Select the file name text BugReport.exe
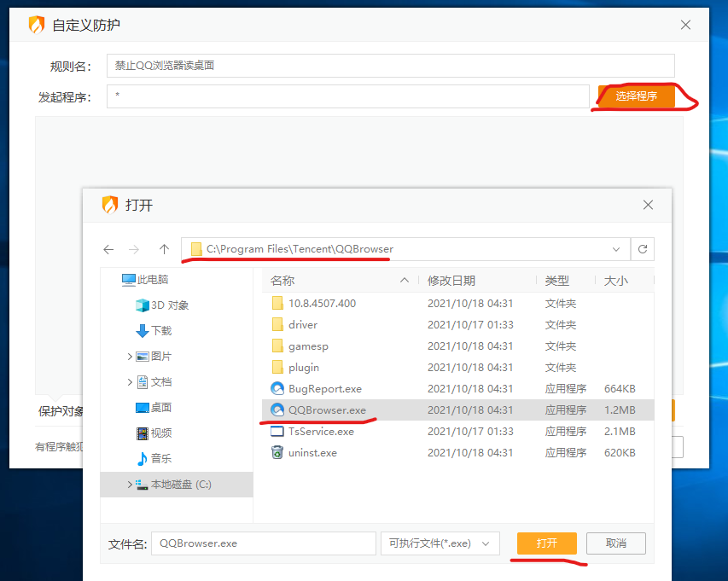This screenshot has height=581, width=728. (x=325, y=389)
